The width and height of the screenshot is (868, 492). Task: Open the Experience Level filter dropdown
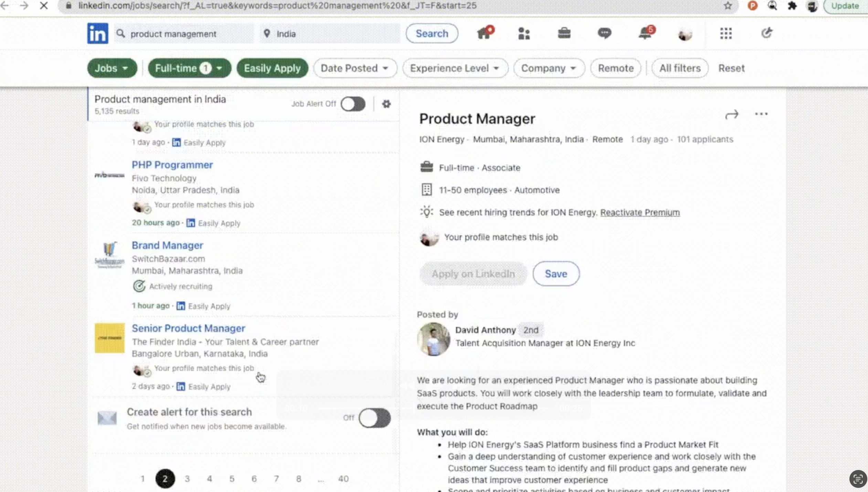click(455, 68)
